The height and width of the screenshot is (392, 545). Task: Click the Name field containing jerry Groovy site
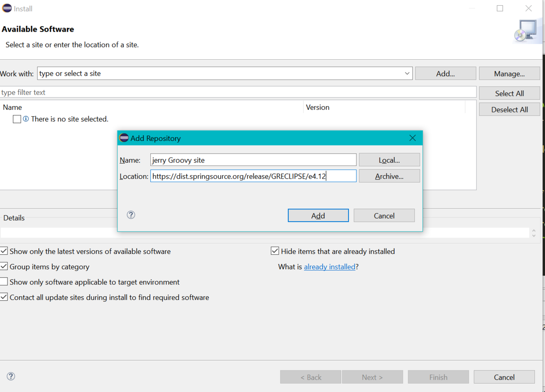coord(253,160)
